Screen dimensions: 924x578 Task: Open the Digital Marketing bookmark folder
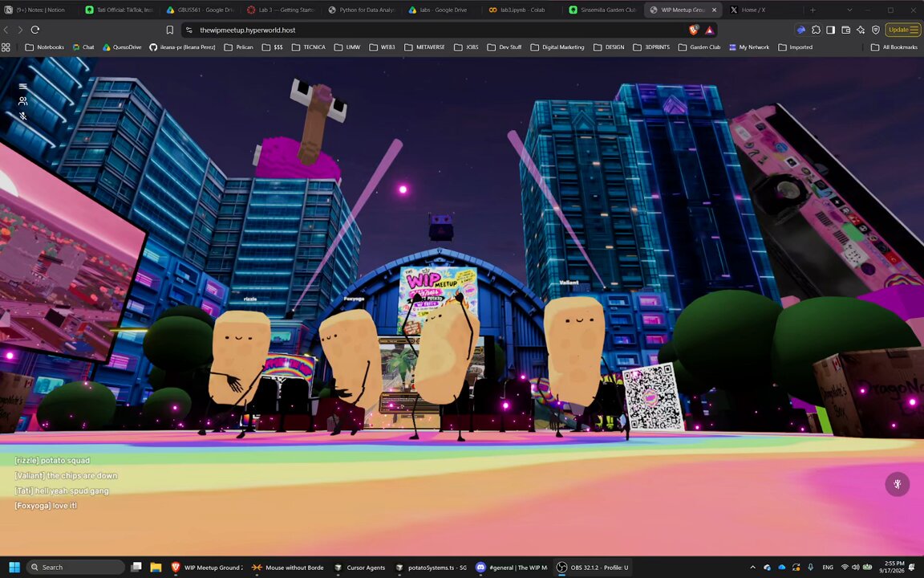[557, 47]
